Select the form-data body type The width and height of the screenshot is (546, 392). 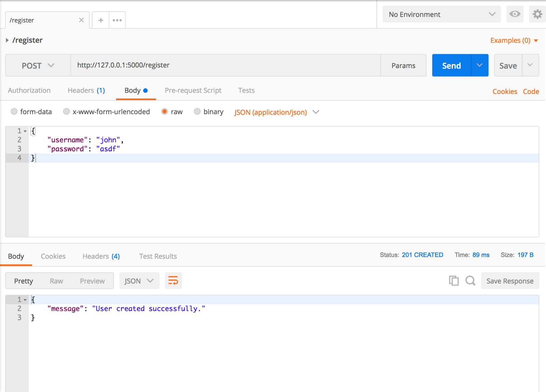(14, 111)
